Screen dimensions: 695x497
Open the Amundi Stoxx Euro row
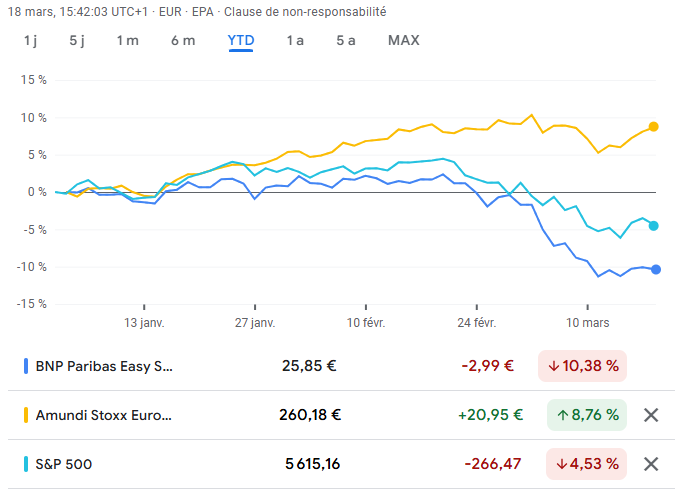click(341, 415)
